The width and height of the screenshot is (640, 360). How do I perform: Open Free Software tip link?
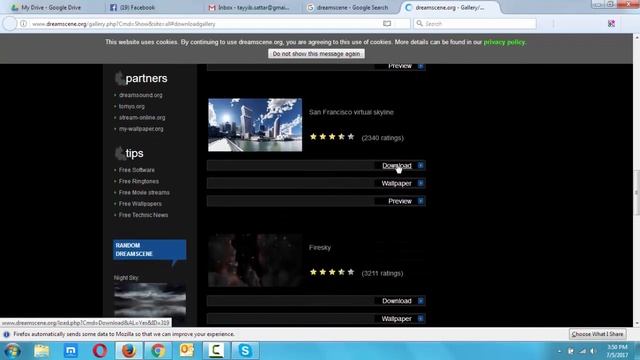pos(137,170)
